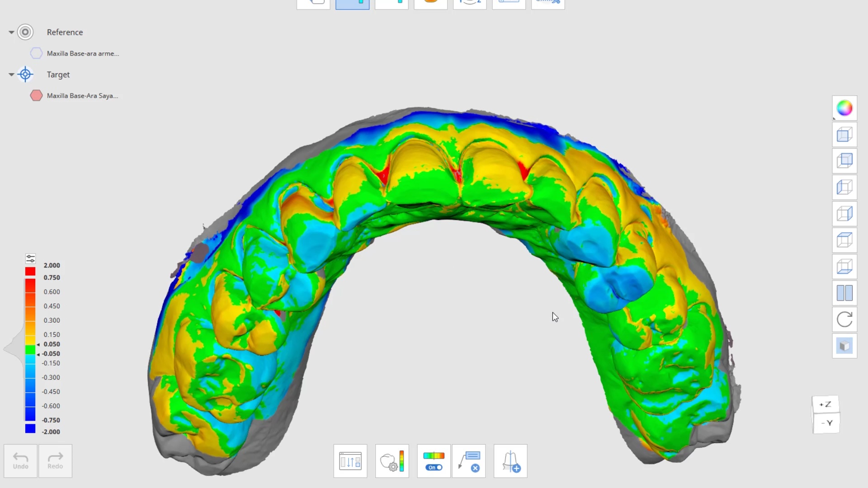Click the +Z face of view cube
The image size is (868, 488).
tap(826, 404)
